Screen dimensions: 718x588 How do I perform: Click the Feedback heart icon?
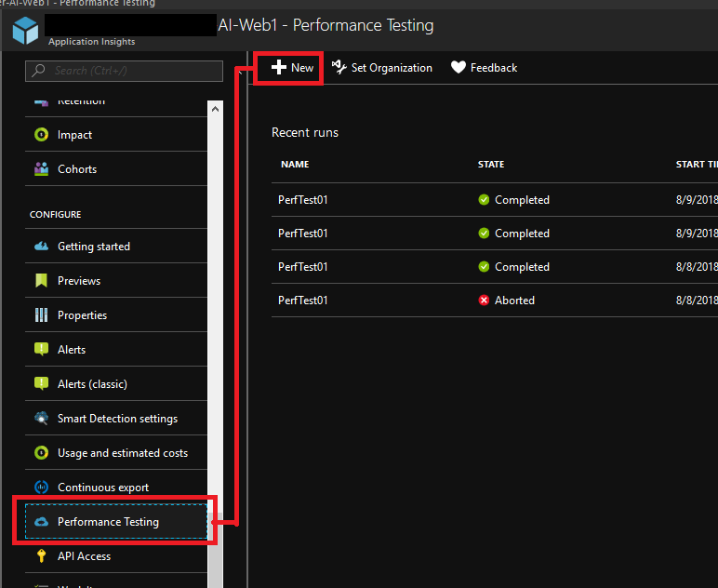pyautogui.click(x=458, y=67)
